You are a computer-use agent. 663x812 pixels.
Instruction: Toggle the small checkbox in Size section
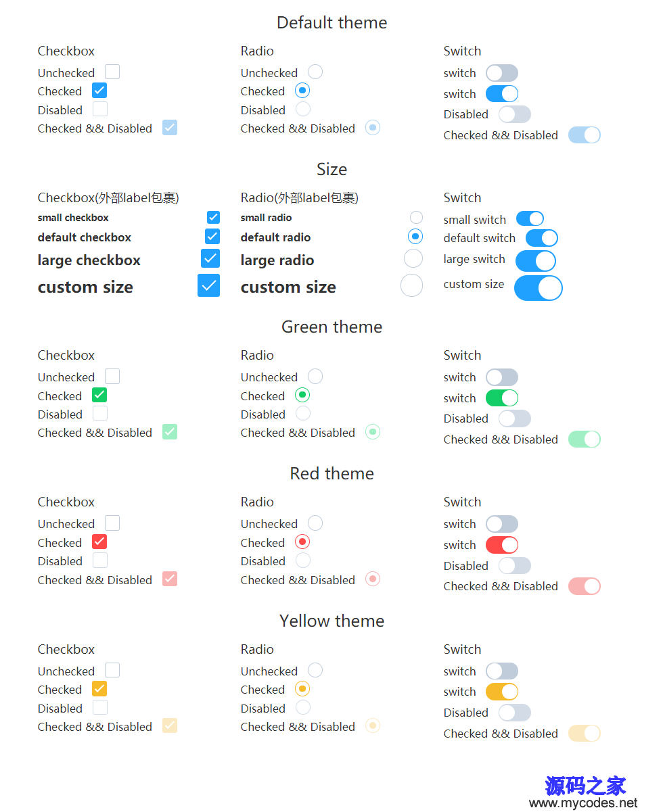(213, 217)
